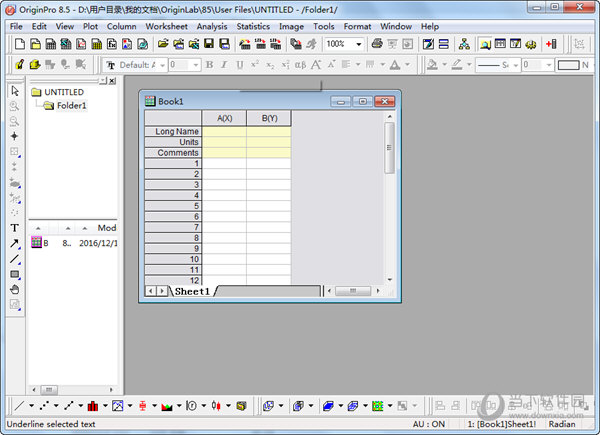Open the Statistics menu
Viewport: 600px width, 435px height.
pos(253,26)
